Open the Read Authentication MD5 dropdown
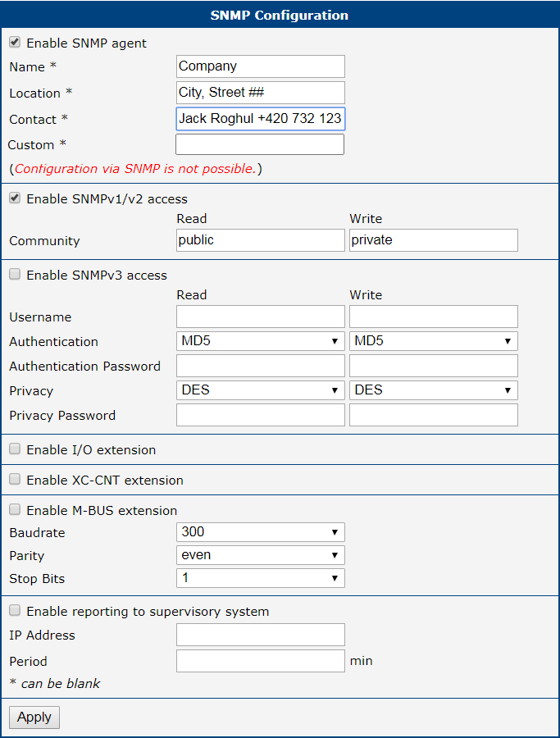Viewport: 560px width, 738px height. tap(261, 341)
